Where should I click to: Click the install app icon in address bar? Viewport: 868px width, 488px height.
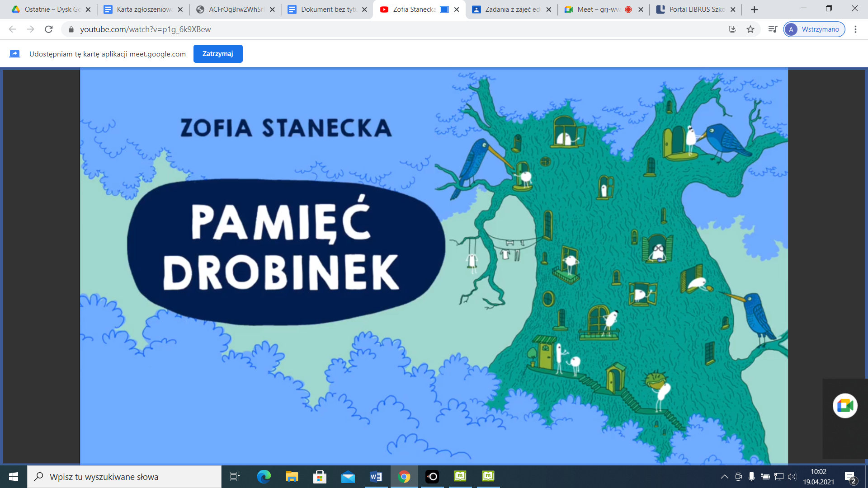(x=732, y=29)
